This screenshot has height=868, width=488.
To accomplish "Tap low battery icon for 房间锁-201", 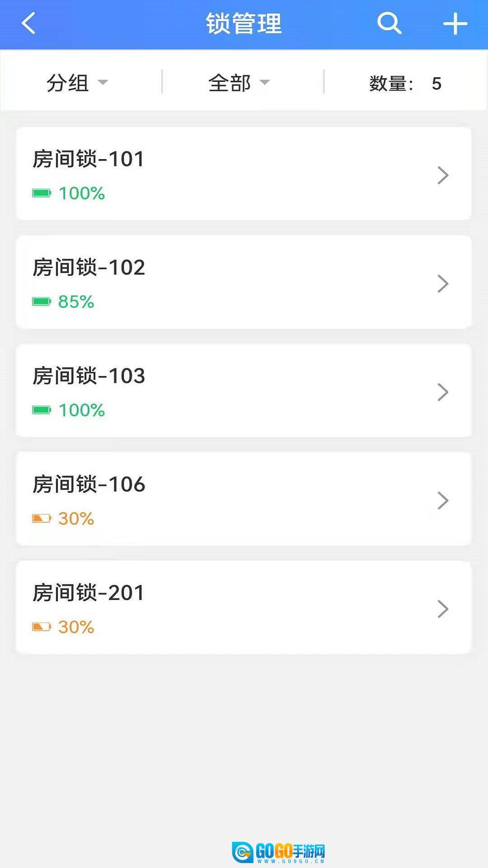I will [42, 627].
